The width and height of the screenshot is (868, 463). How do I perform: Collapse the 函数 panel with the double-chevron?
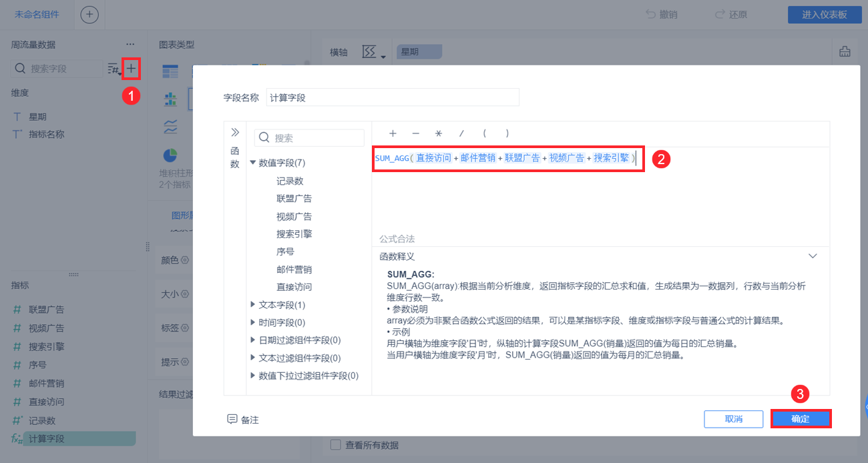[x=235, y=132]
